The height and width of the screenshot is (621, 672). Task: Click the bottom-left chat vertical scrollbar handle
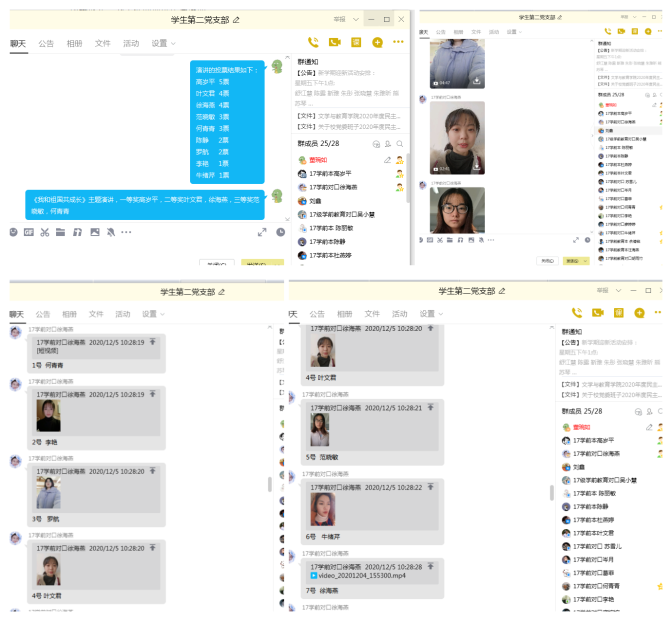pyautogui.click(x=268, y=484)
